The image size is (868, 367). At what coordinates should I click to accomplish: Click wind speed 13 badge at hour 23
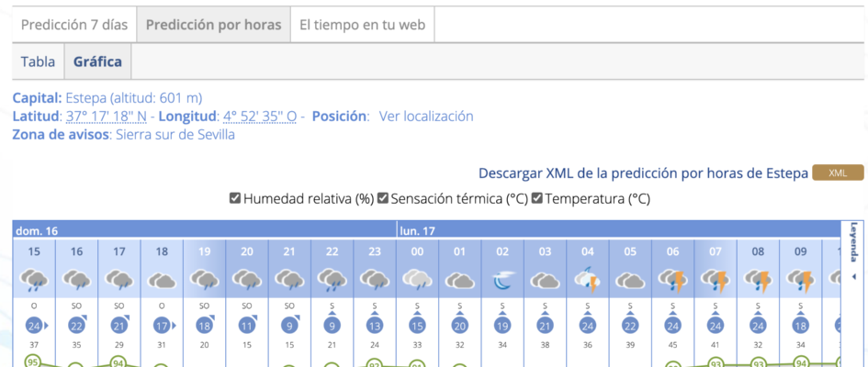(375, 326)
